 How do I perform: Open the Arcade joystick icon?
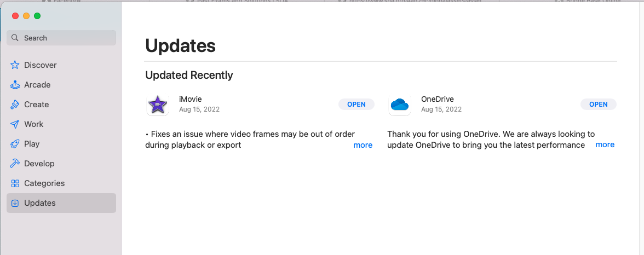coord(15,85)
